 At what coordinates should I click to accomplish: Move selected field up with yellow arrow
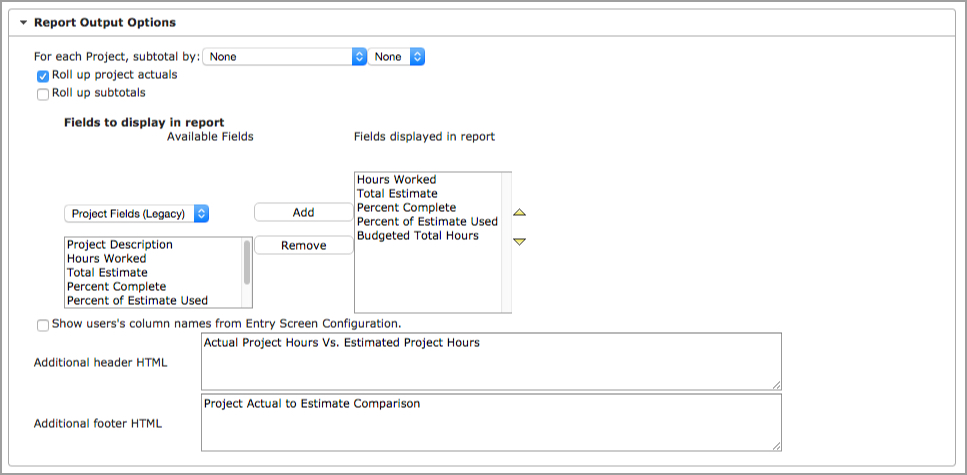520,213
